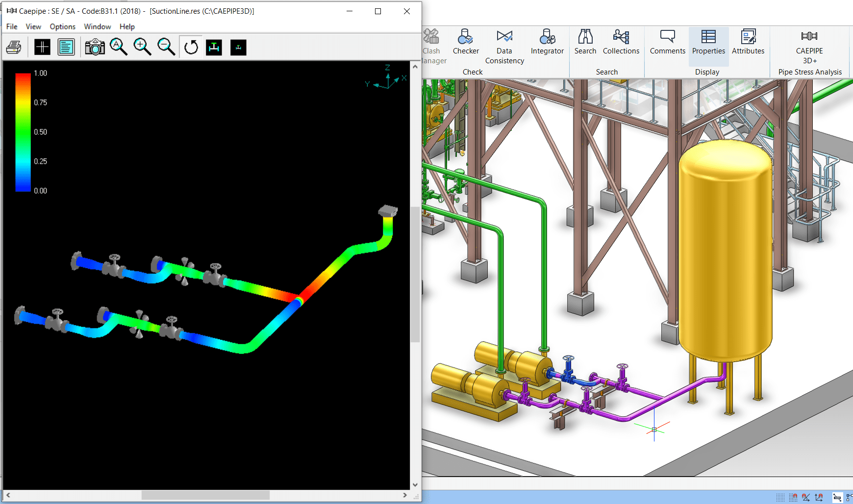853x504 pixels.
Task: Click the Zoom All magnifier icon
Action: pyautogui.click(x=118, y=47)
